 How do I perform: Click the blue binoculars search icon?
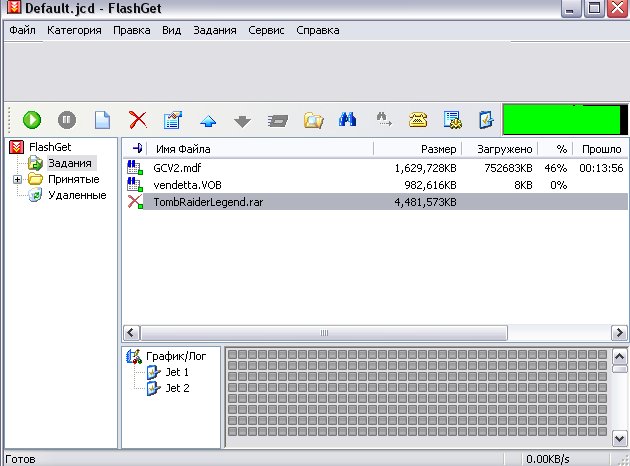[x=348, y=120]
